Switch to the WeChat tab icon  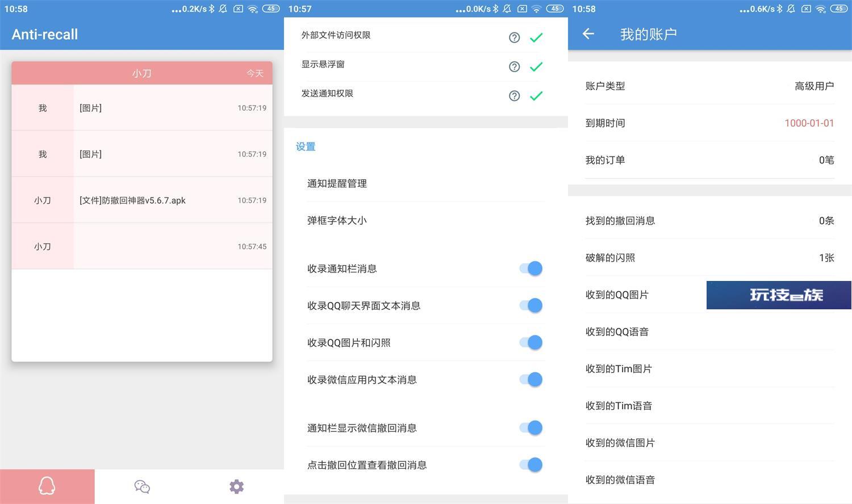coord(142,486)
